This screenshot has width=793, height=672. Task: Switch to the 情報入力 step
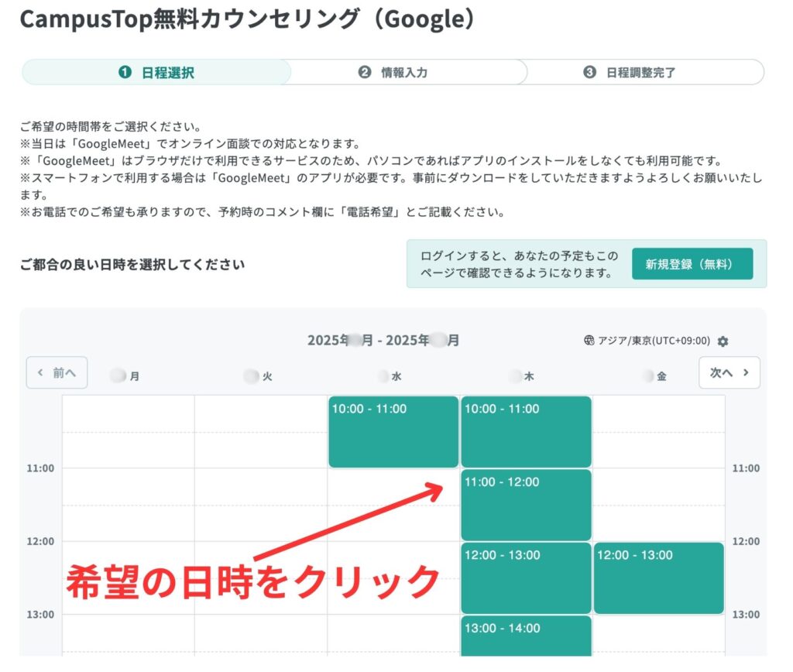tap(393, 73)
